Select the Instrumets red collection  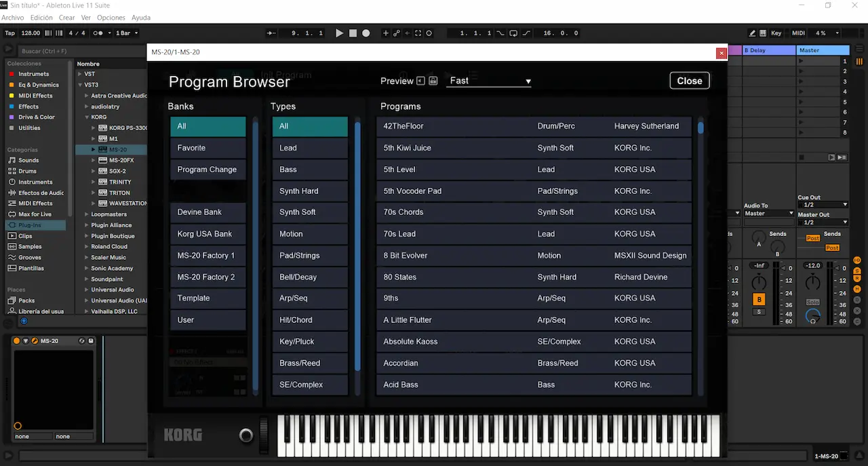point(33,74)
